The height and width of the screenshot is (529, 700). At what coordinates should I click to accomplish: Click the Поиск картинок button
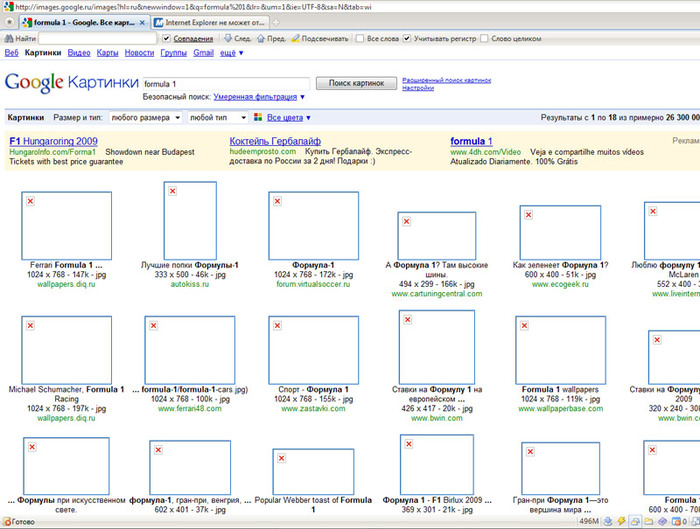(x=356, y=83)
